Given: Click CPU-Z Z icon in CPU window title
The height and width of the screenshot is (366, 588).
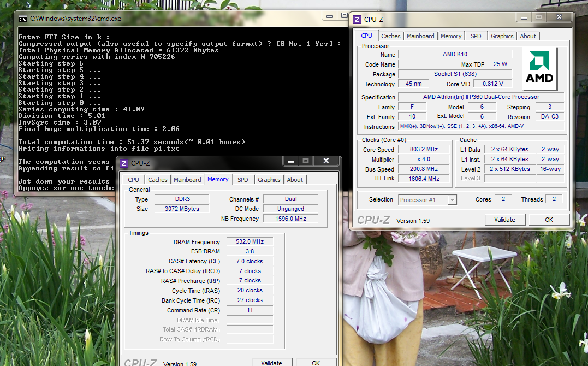Looking at the screenshot, I should (x=357, y=20).
